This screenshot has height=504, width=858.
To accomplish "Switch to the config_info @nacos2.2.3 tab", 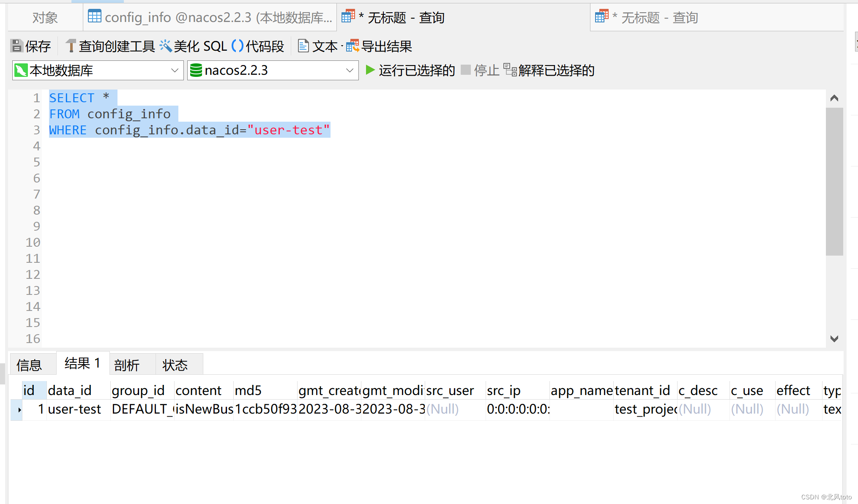I will point(210,17).
